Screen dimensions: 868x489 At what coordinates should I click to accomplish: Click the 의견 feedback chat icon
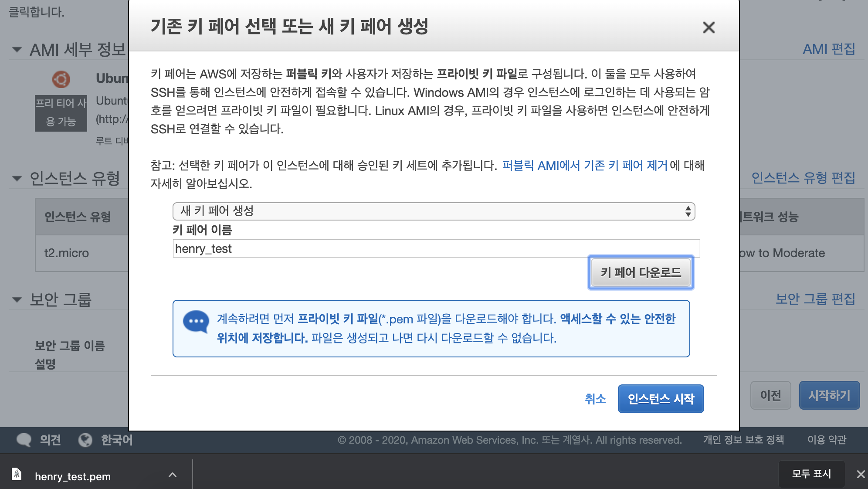(x=24, y=440)
